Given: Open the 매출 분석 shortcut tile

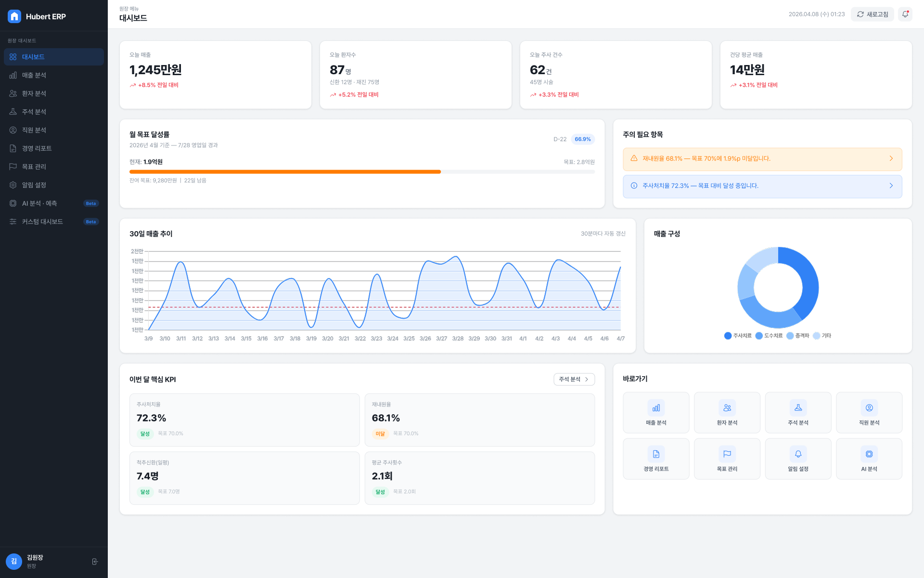Looking at the screenshot, I should pyautogui.click(x=656, y=413).
